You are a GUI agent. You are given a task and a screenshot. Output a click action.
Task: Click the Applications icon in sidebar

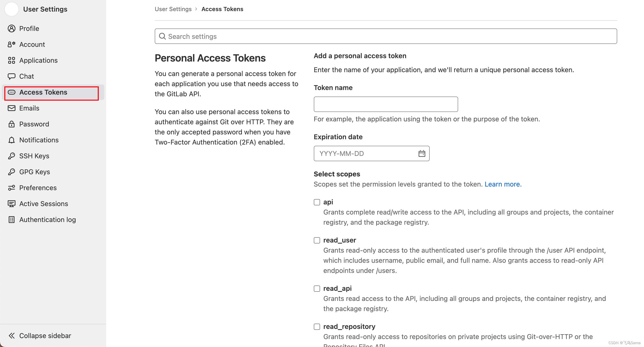pyautogui.click(x=12, y=60)
